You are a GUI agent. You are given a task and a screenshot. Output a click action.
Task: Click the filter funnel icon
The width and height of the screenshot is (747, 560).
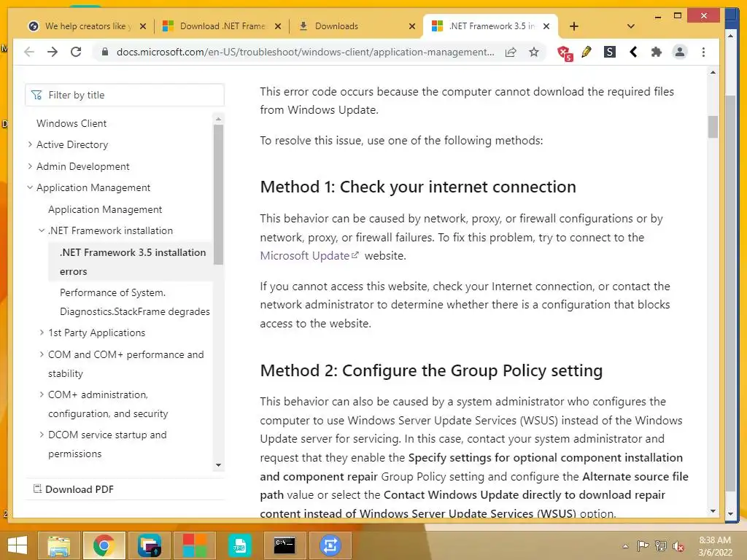pyautogui.click(x=36, y=95)
